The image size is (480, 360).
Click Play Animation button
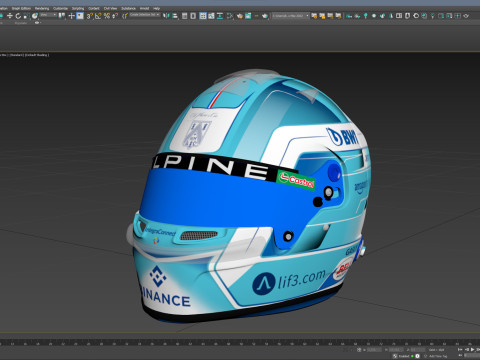(x=472, y=349)
